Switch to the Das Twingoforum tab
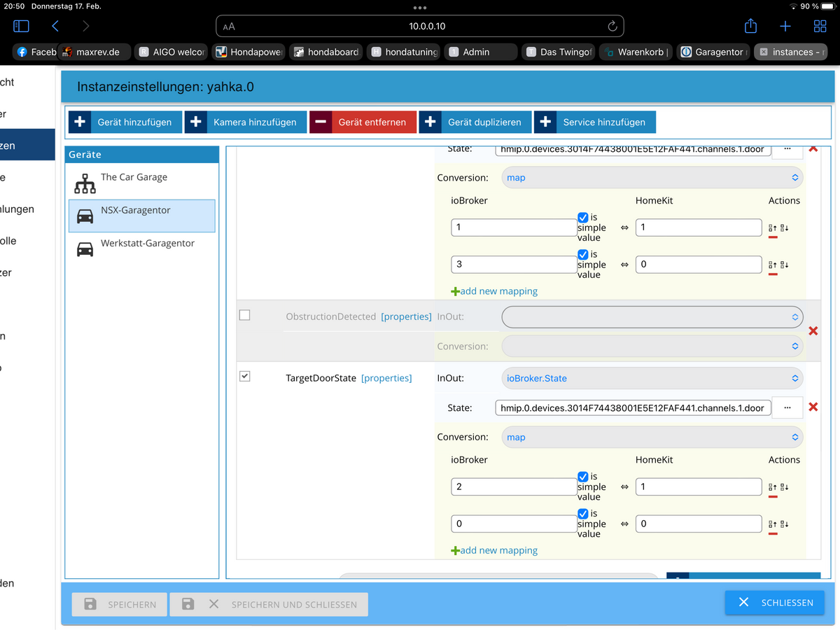840x630 pixels. click(x=559, y=52)
